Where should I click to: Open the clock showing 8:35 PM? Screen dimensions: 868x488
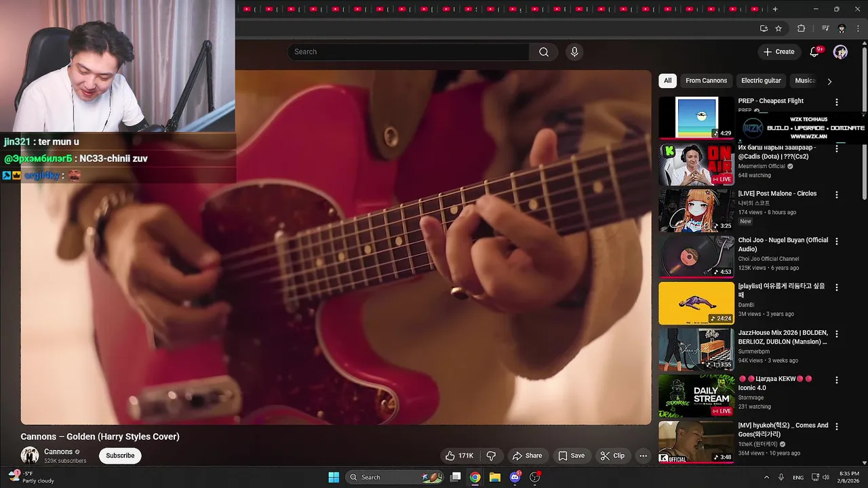coord(849,477)
